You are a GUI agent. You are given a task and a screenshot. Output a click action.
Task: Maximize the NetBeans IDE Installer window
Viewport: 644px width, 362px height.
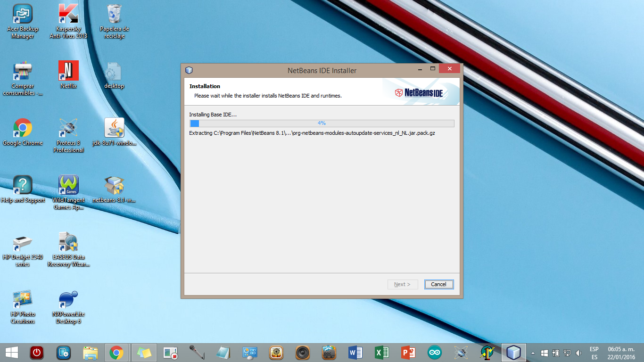tap(432, 69)
